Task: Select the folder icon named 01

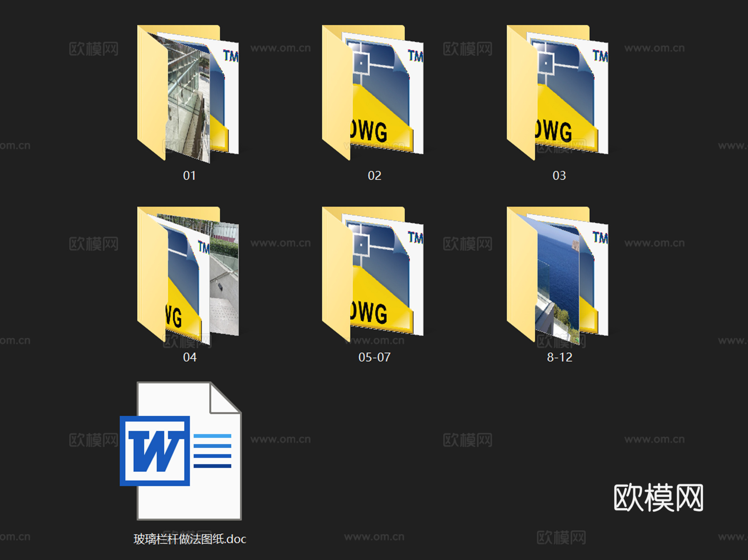Action: coord(188,94)
